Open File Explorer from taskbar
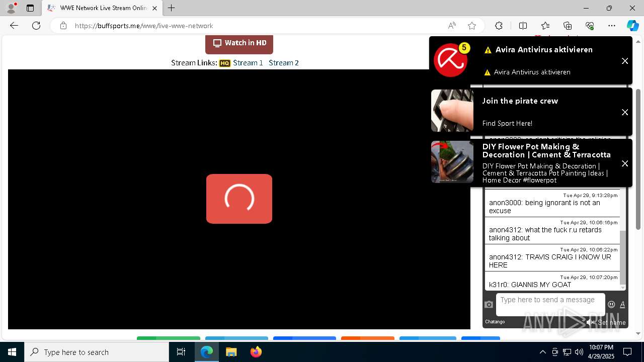This screenshot has height=362, width=644. 231,352
